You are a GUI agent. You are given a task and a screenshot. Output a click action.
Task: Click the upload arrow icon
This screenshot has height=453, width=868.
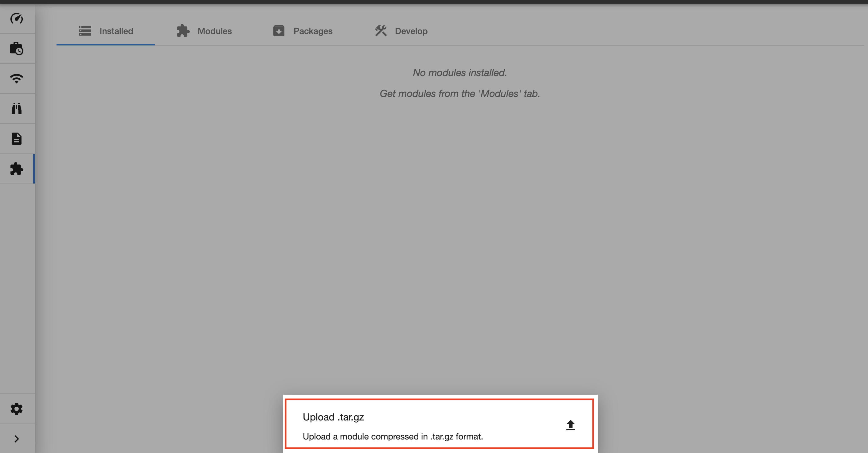pyautogui.click(x=570, y=425)
